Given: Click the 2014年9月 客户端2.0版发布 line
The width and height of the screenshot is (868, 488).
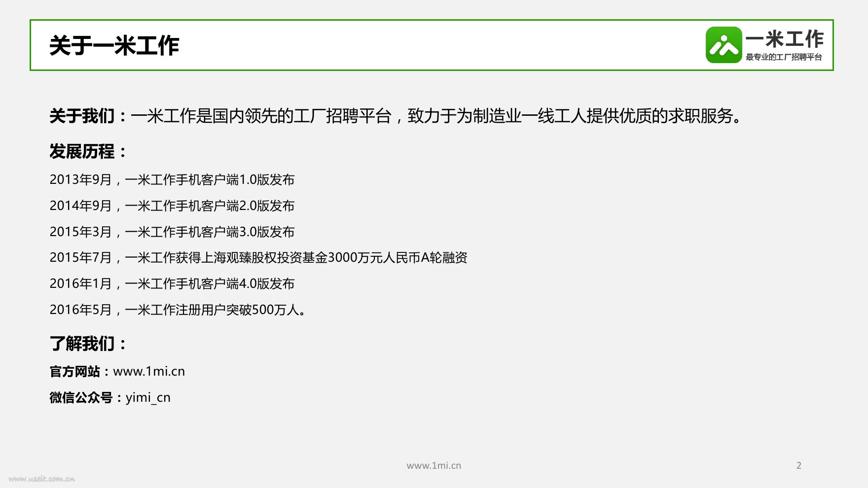Looking at the screenshot, I should 172,206.
